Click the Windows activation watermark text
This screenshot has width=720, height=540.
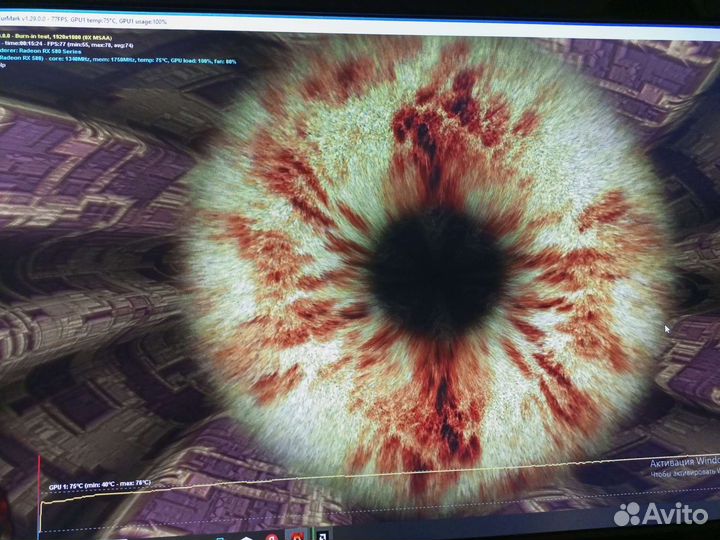684,464
